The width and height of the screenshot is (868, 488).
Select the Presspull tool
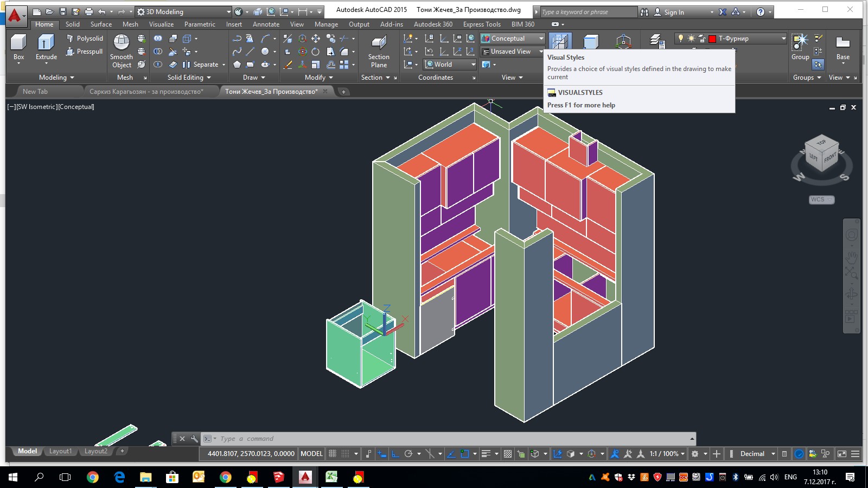pyautogui.click(x=84, y=52)
